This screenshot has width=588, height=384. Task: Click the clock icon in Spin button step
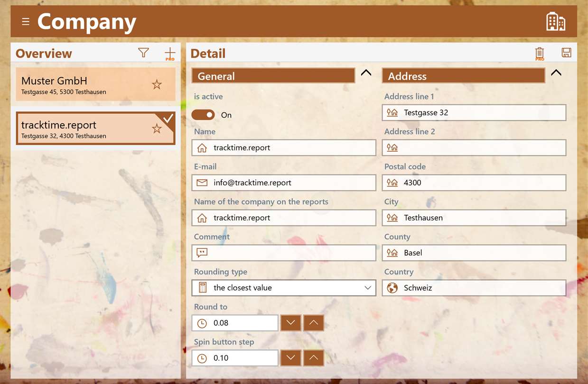coord(202,358)
